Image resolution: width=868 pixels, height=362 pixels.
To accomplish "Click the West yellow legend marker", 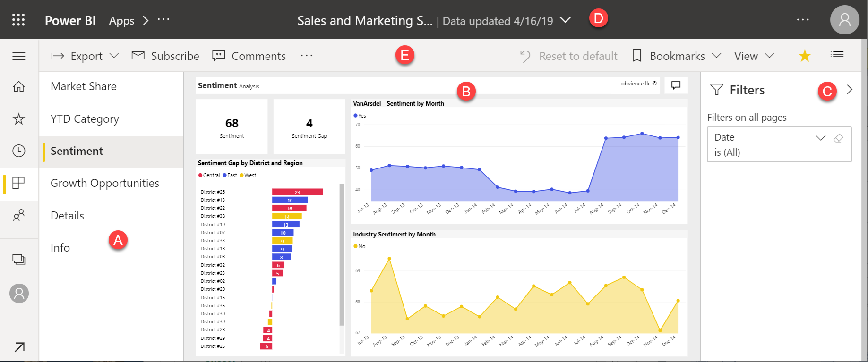I will point(241,175).
